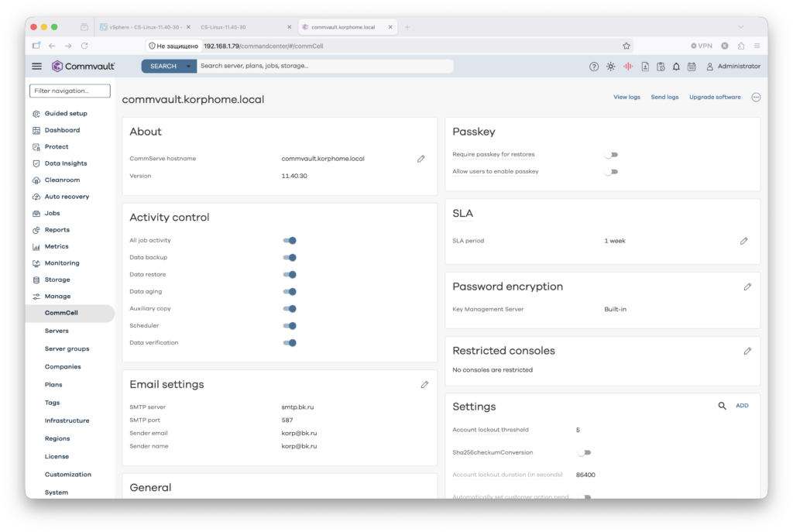The height and width of the screenshot is (532, 793).
Task: Open Cleanroom in sidebar
Action: pos(62,180)
